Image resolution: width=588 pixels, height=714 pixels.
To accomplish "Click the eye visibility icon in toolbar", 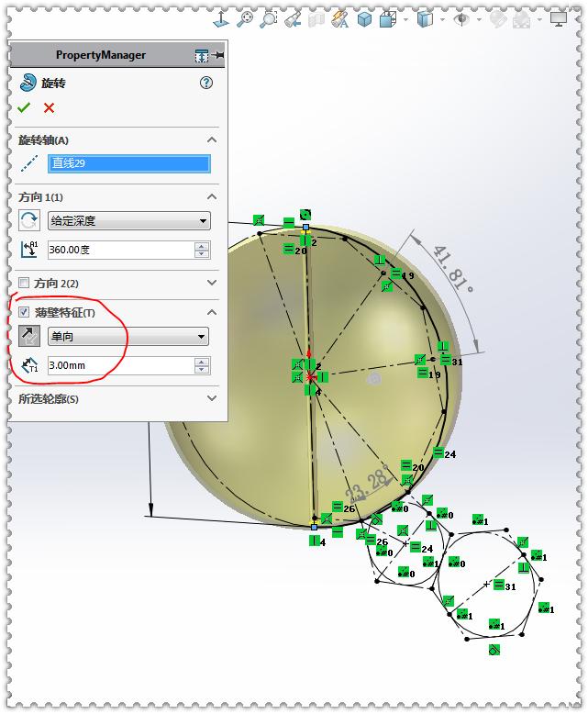I will (461, 19).
